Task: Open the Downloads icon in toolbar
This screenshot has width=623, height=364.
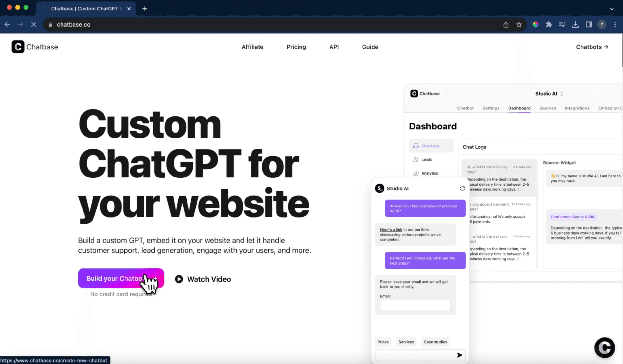Action: click(x=575, y=24)
